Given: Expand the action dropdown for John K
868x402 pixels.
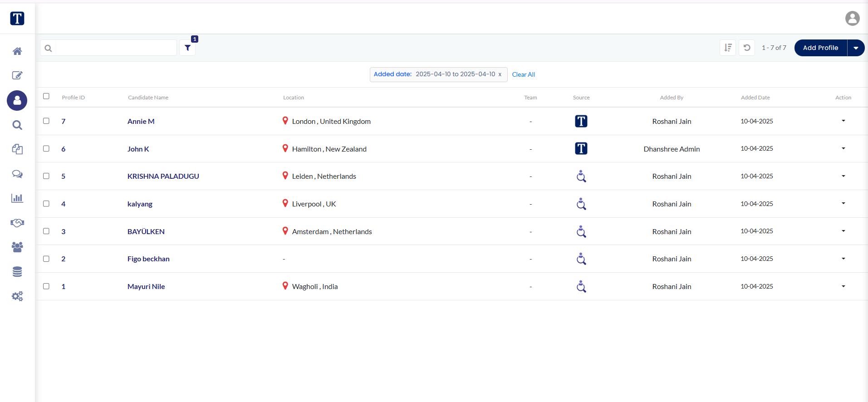Looking at the screenshot, I should pos(843,148).
